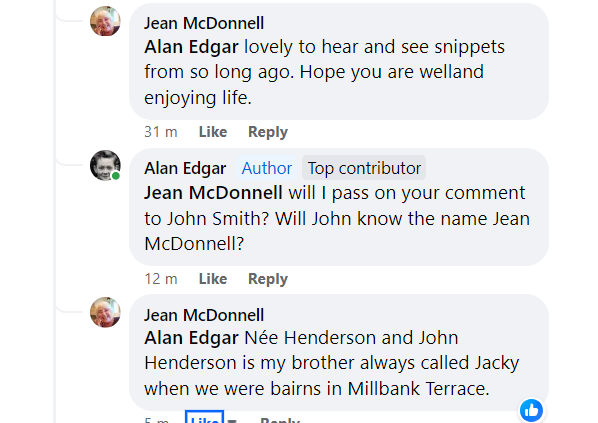
Task: Click bold Alan Edgar mention before 'lovely to hear'
Action: pos(191,47)
